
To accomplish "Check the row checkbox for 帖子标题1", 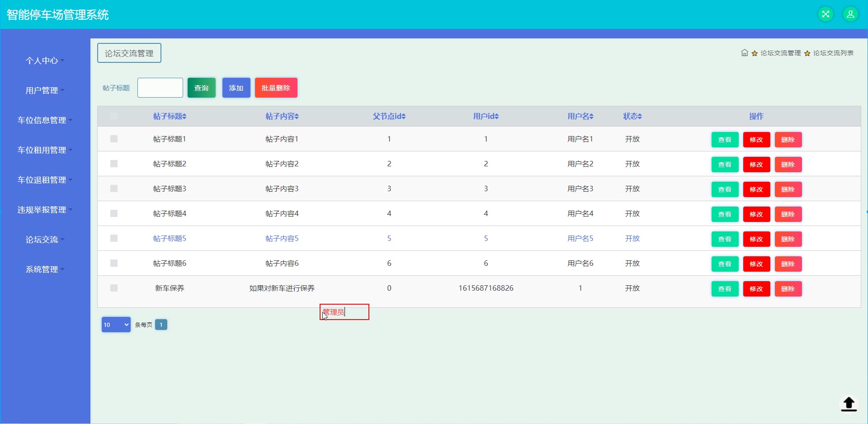I will pos(114,139).
